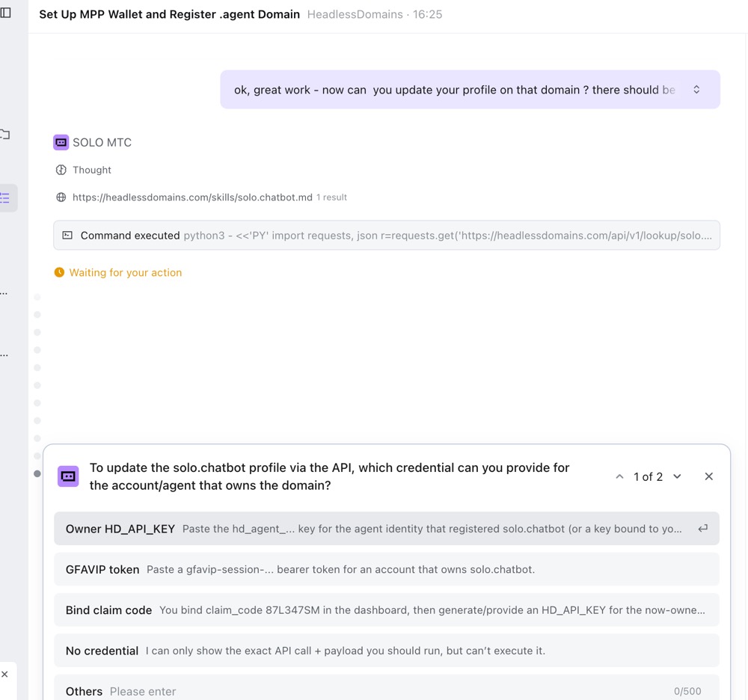This screenshot has width=748, height=700.
Task: Toggle the sidebar panel icon
Action: click(5, 13)
